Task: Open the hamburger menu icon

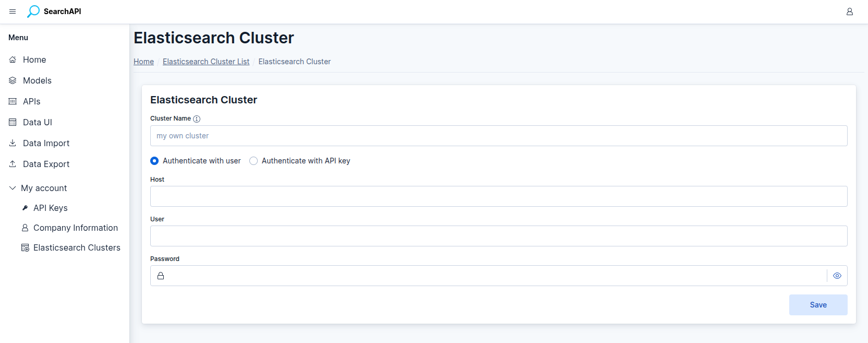Action: click(x=13, y=11)
